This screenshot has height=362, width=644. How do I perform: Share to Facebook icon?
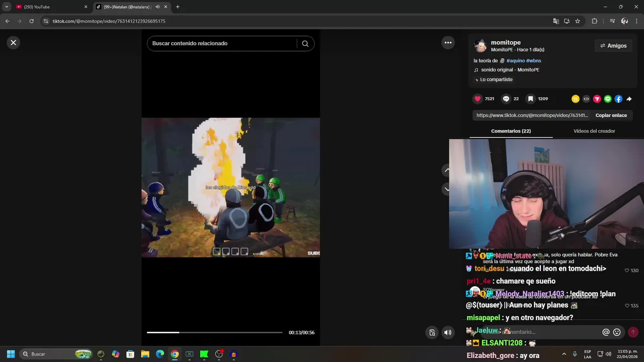click(618, 99)
